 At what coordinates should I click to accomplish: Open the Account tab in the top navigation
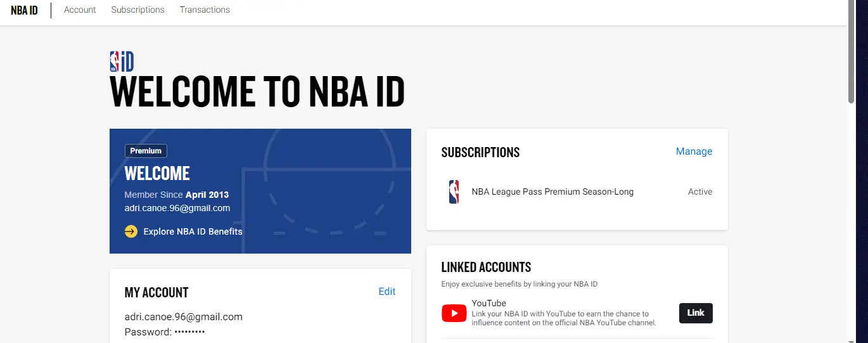(x=80, y=10)
